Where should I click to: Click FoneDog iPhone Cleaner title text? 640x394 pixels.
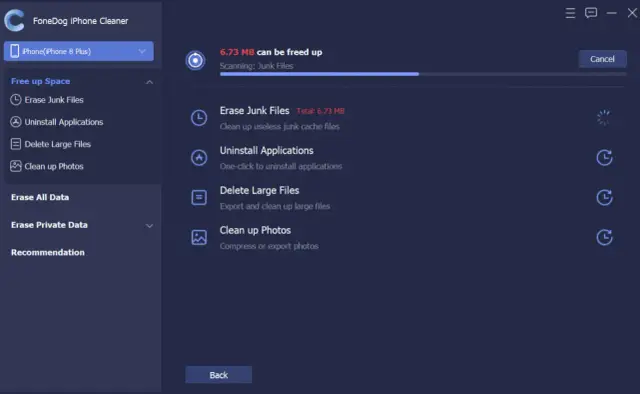click(x=80, y=21)
